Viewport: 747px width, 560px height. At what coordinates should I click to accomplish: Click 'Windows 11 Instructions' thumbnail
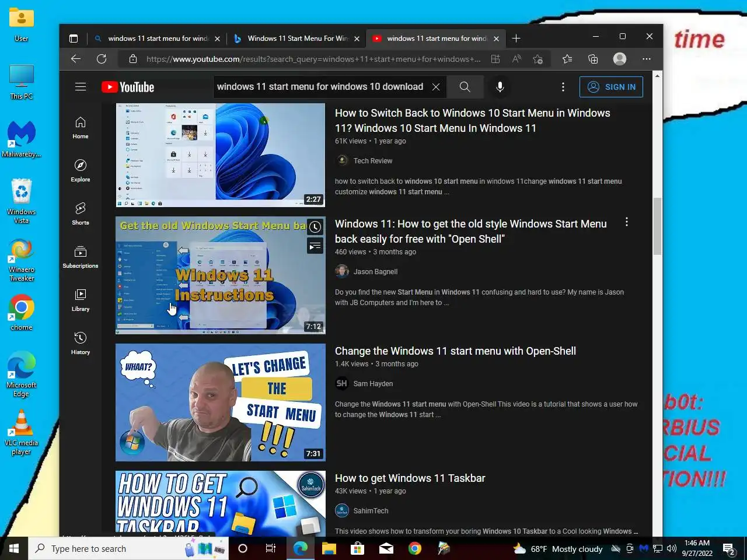pos(220,275)
